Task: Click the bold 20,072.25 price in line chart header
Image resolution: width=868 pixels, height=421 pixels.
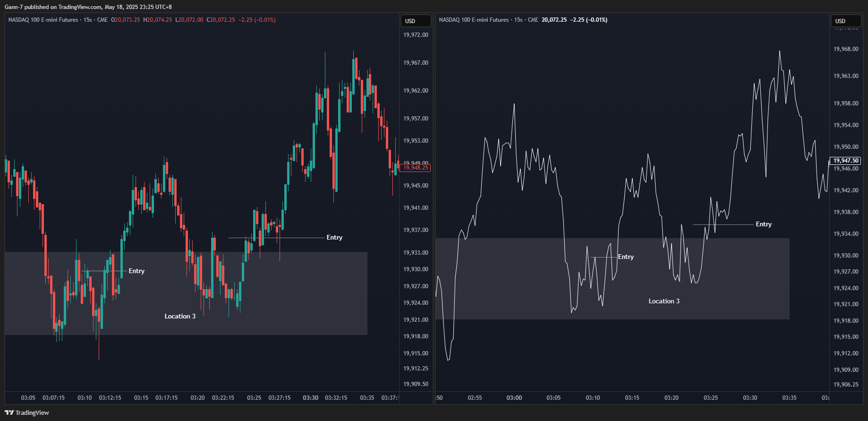Action: coord(554,20)
